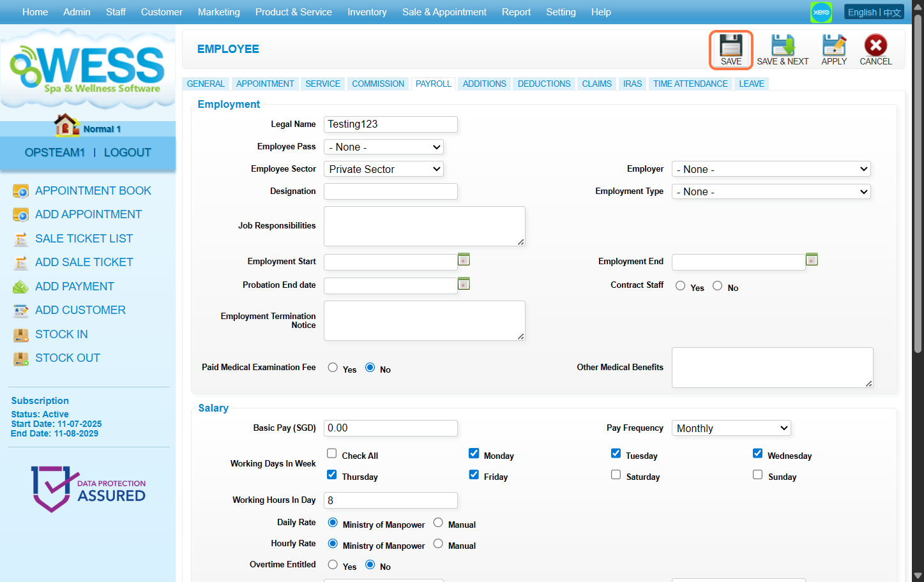924x582 pixels.
Task: Open the Employment Start calendar picker
Action: (464, 260)
